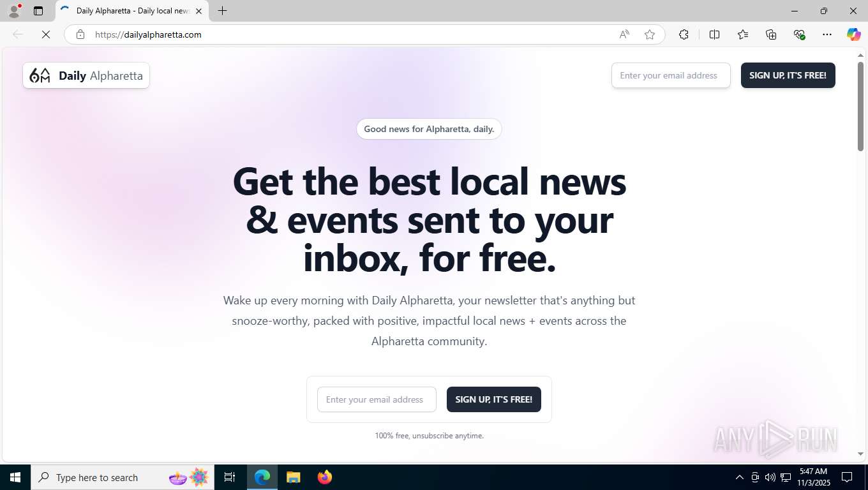This screenshot has width=868, height=490.
Task: Open the tab actions menu icon
Action: click(38, 11)
